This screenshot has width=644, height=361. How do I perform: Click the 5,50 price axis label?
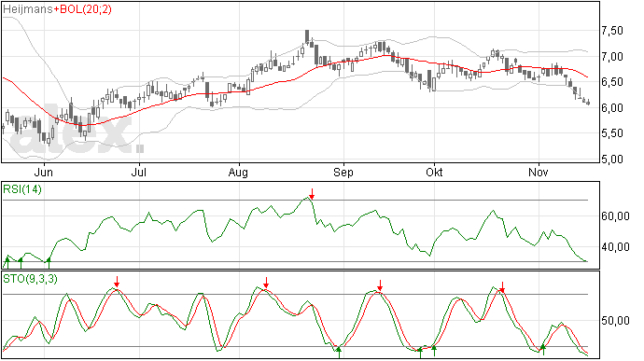click(x=612, y=133)
